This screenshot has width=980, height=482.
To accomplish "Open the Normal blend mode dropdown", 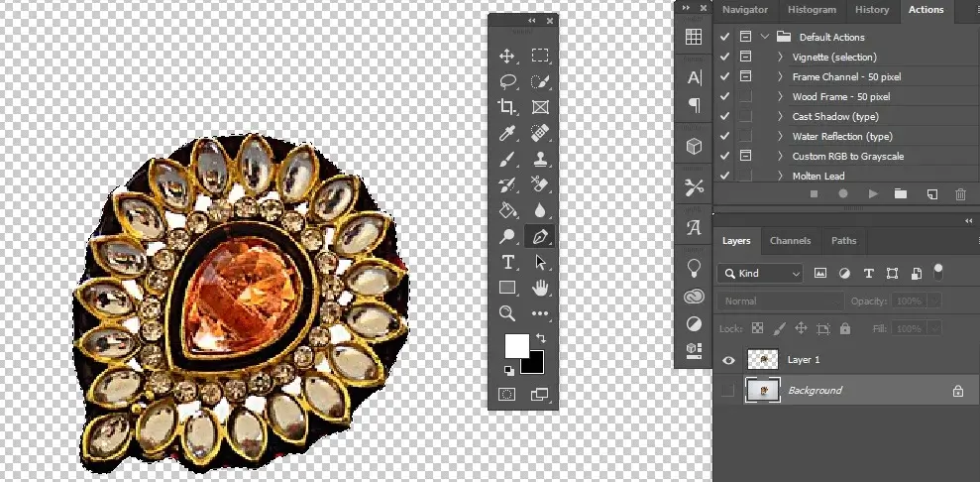I will [781, 301].
